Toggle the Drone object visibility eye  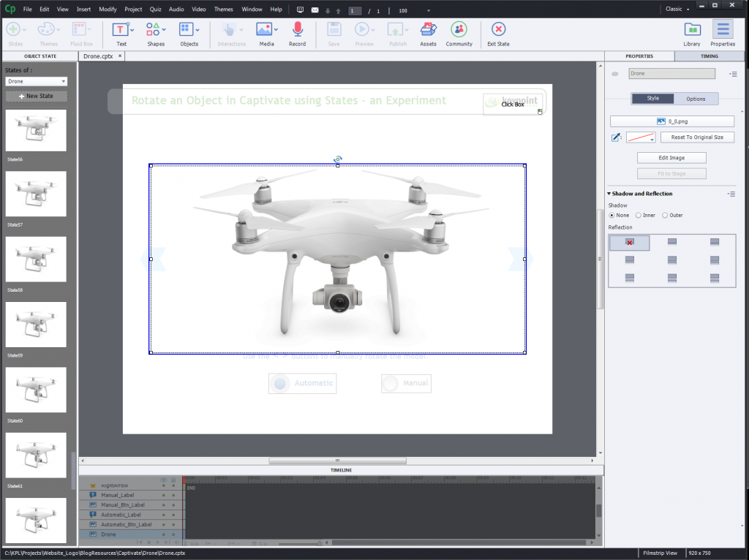click(615, 74)
